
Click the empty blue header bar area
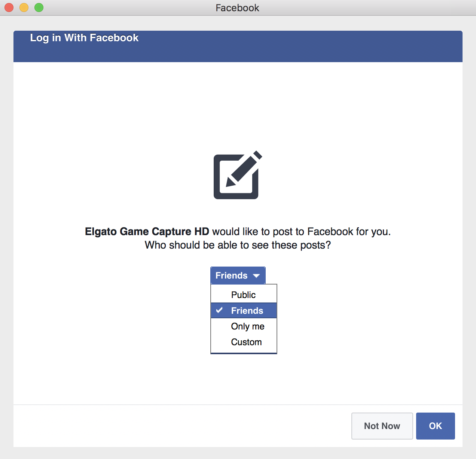coord(299,46)
